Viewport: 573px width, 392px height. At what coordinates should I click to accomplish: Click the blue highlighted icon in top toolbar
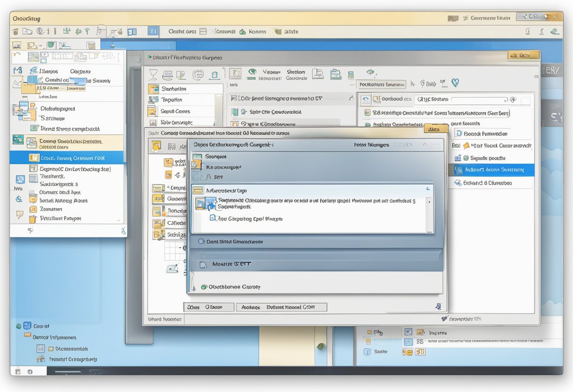pos(152,32)
